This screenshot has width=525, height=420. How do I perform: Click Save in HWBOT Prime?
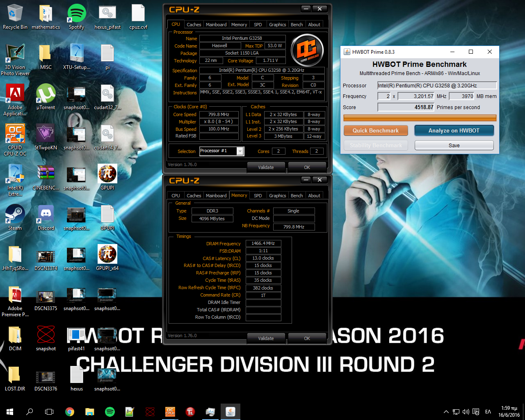(454, 145)
